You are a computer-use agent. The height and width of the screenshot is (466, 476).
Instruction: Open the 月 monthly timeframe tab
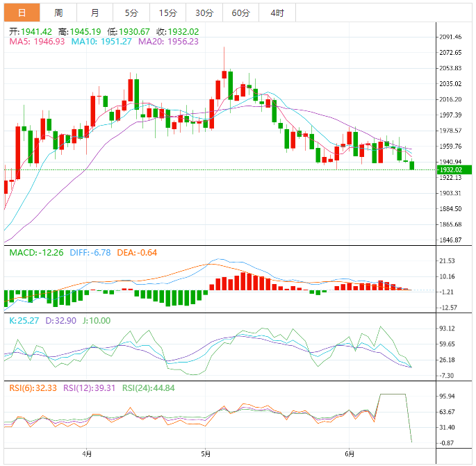[x=95, y=13]
